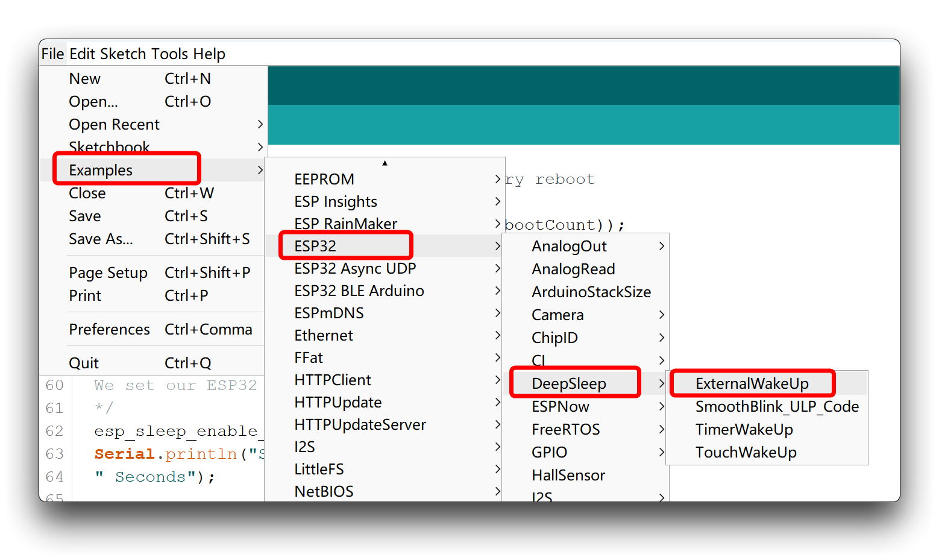This screenshot has width=939, height=560.
Task: Open the Tools menu
Action: [170, 54]
